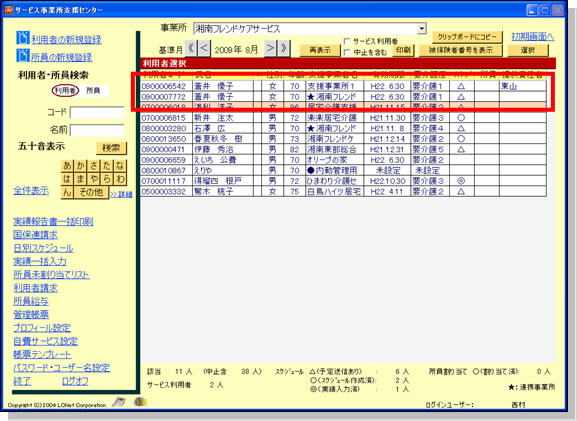Viewport: 577px width, 421px height.
Task: Toggle the 中止を含む checkbox
Action: click(347, 53)
